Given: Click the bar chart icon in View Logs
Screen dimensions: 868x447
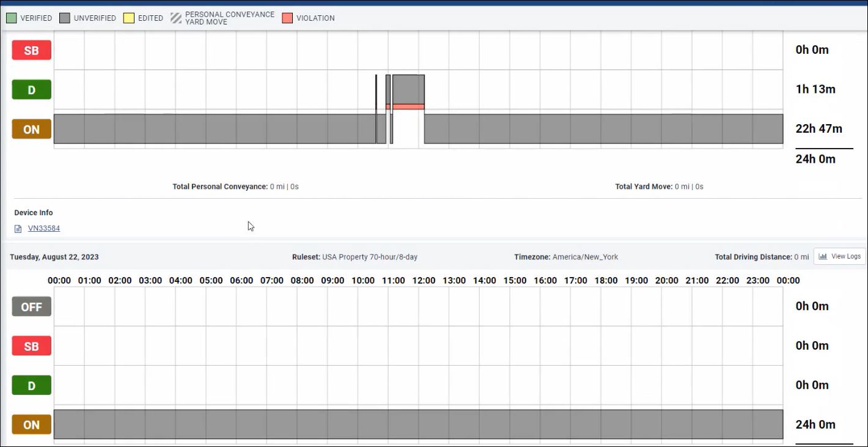Looking at the screenshot, I should coord(823,256).
